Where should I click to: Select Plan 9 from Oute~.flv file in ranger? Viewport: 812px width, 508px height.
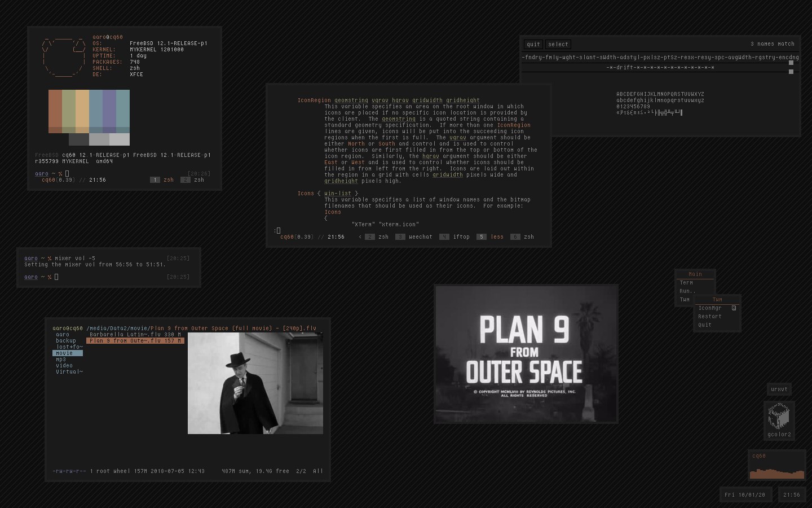[135, 341]
